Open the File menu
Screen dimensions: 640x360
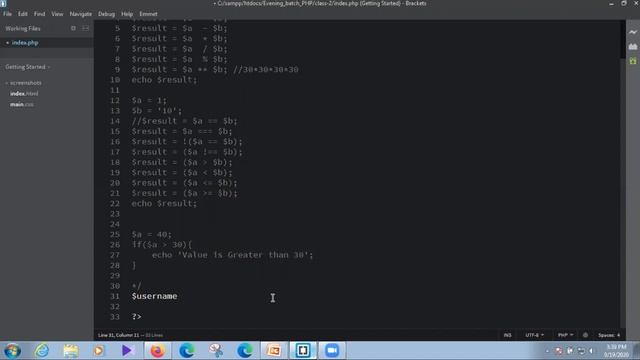coord(7,14)
